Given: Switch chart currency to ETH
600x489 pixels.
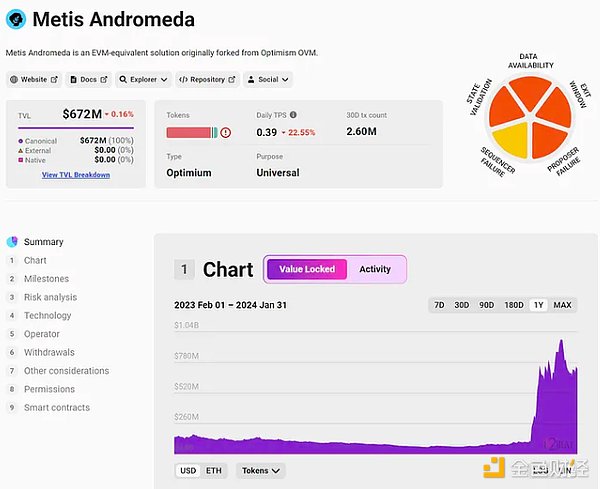Looking at the screenshot, I should click(x=214, y=470).
